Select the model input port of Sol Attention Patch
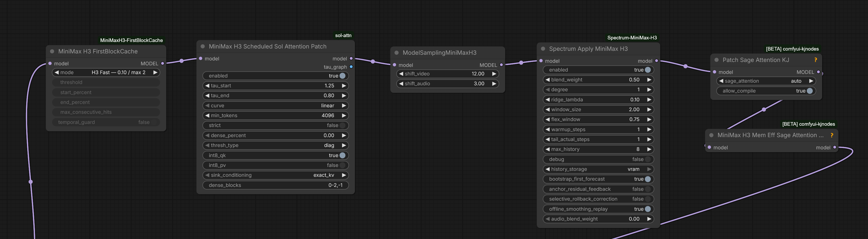The width and height of the screenshot is (868, 239). click(x=201, y=59)
